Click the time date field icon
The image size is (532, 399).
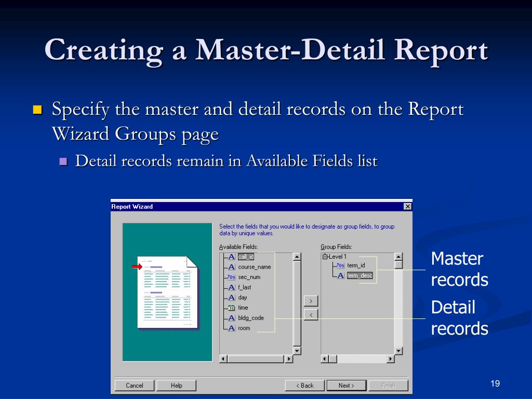tap(231, 308)
